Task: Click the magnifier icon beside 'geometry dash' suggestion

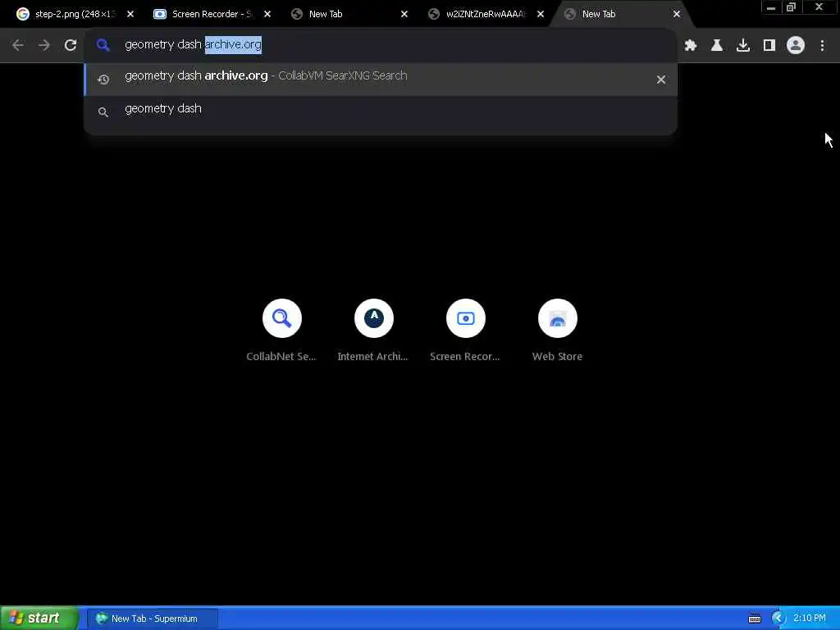Action: (x=103, y=112)
